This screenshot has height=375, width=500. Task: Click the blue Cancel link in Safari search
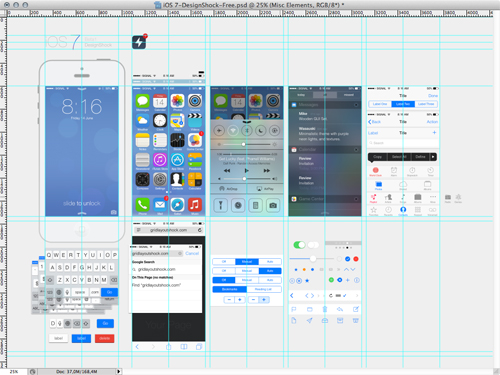point(192,253)
